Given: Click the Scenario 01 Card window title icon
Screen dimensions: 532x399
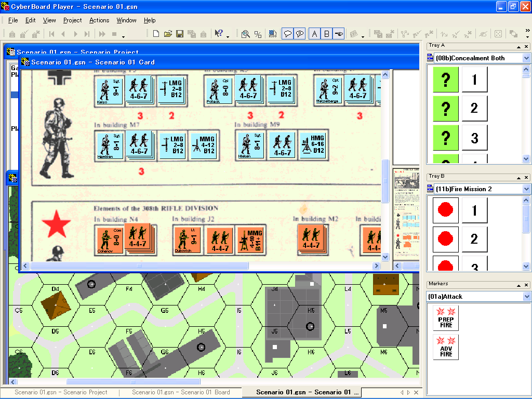Looking at the screenshot, I should pyautogui.click(x=25, y=62).
